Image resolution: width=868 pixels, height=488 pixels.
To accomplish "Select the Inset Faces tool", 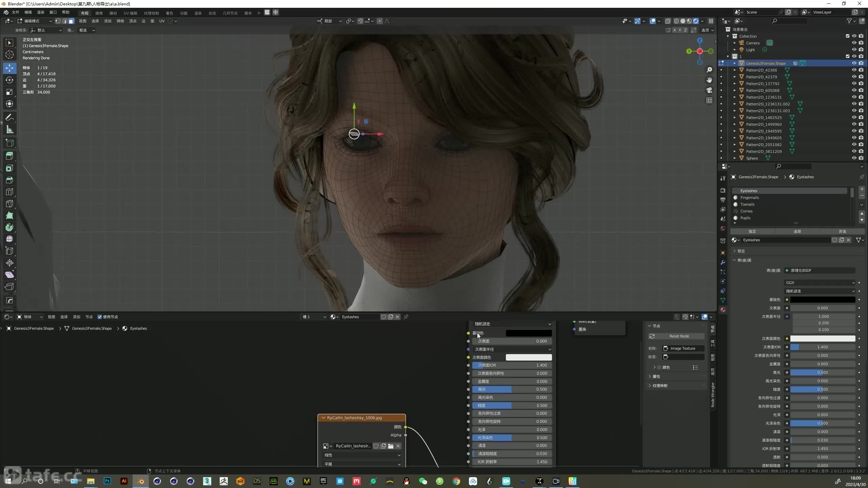I will (x=9, y=168).
